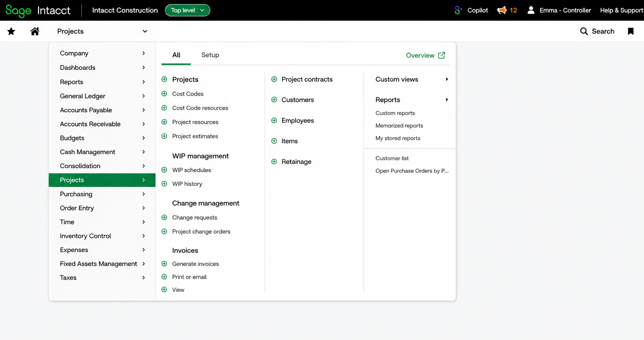Expand Taxes menu chevron
Viewport: 644px width, 340px height.
(x=144, y=278)
